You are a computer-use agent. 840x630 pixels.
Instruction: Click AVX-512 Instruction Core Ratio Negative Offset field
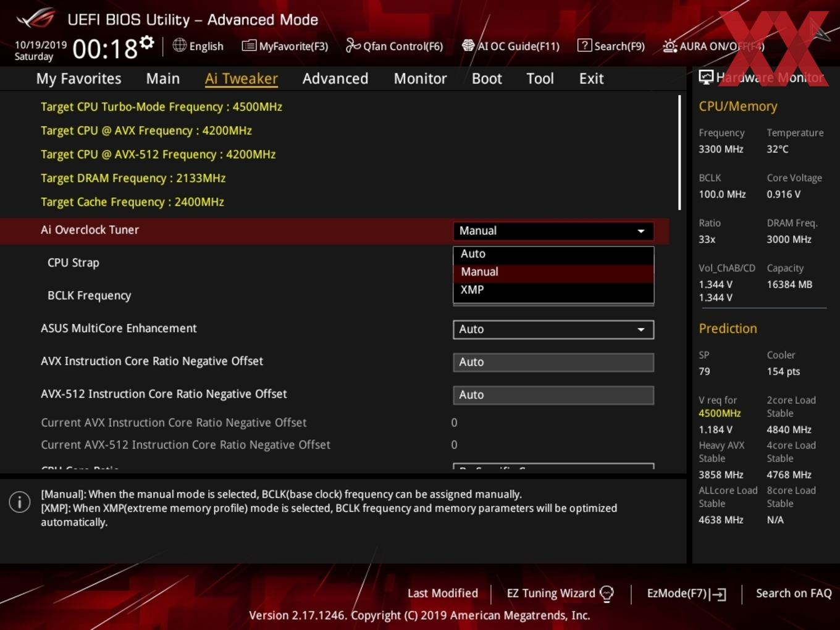pos(553,395)
